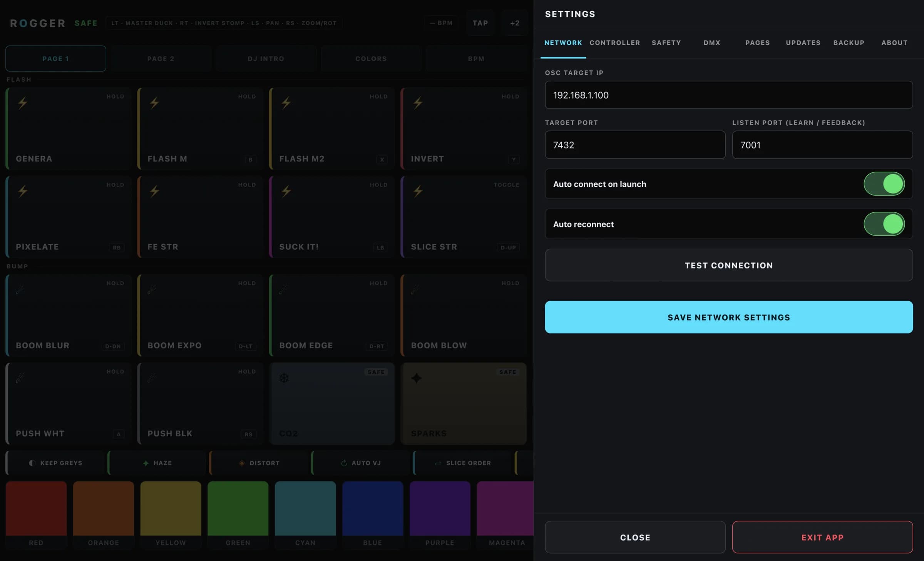Open the COLORS page tab
The width and height of the screenshot is (924, 561).
pos(371,58)
